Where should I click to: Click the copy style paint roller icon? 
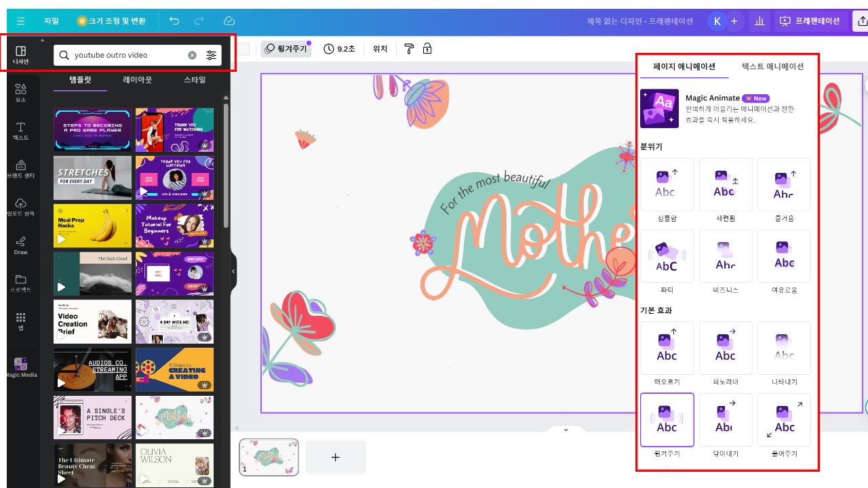pos(409,49)
